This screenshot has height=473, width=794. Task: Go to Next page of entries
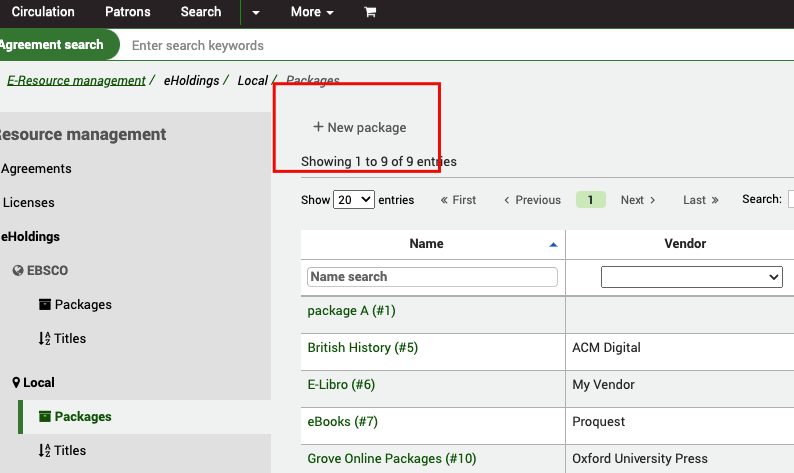click(638, 200)
